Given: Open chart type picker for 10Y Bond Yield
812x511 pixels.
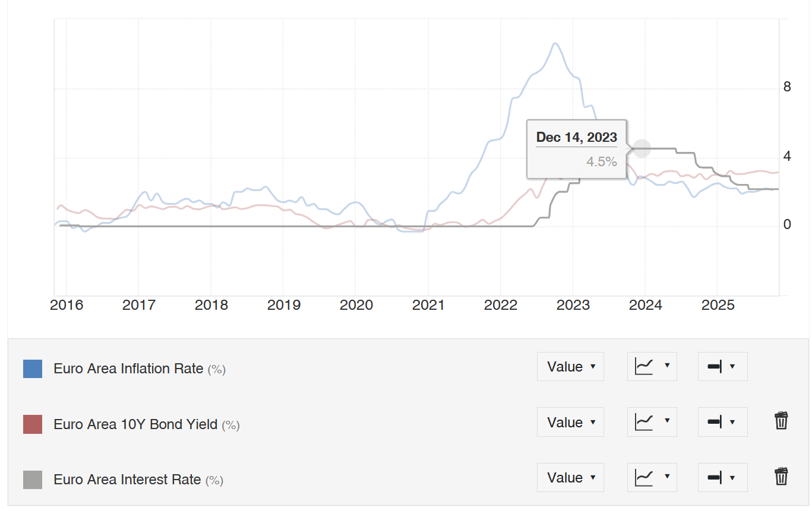Looking at the screenshot, I should tap(652, 422).
